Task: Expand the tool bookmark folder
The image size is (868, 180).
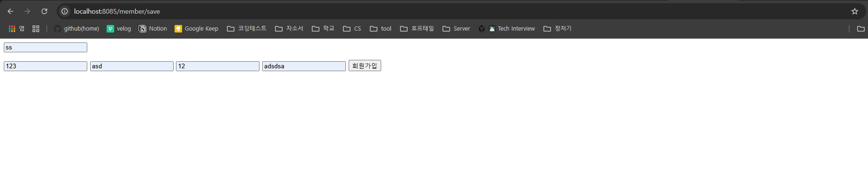Action: click(x=381, y=29)
